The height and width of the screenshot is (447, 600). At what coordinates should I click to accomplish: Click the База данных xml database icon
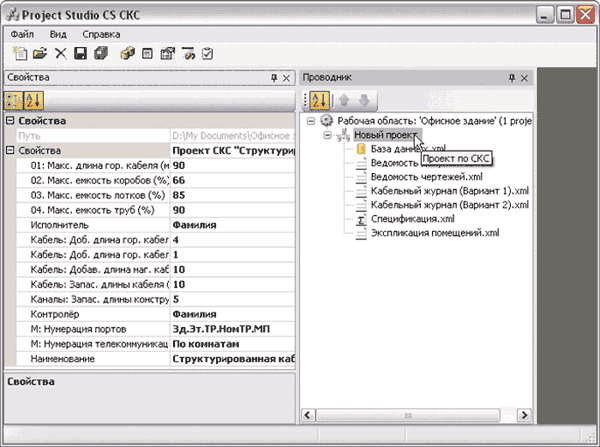coord(361,149)
